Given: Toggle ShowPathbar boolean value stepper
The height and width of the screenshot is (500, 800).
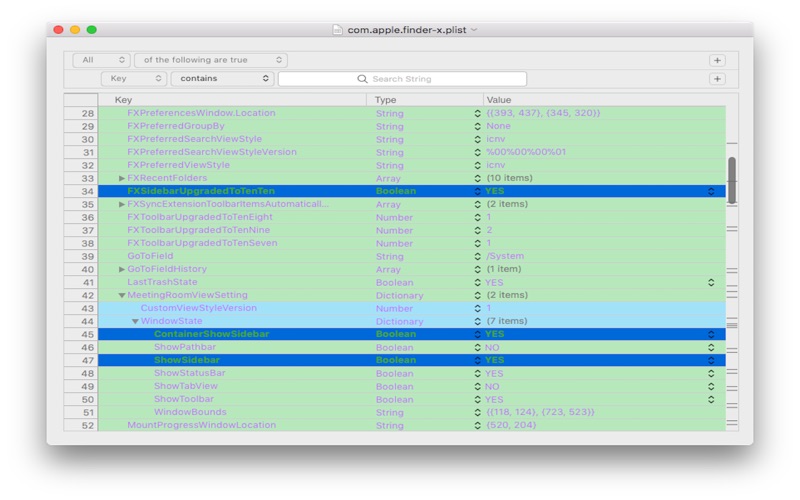Looking at the screenshot, I should [x=711, y=347].
